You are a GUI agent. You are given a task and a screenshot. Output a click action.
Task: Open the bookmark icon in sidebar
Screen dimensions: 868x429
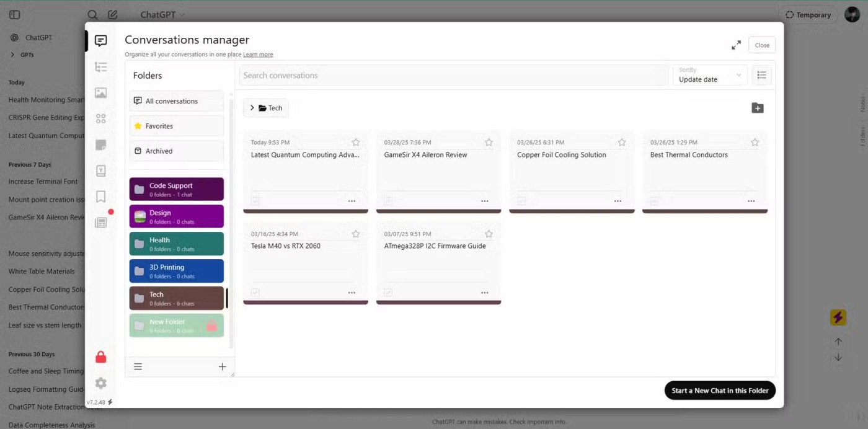[100, 197]
